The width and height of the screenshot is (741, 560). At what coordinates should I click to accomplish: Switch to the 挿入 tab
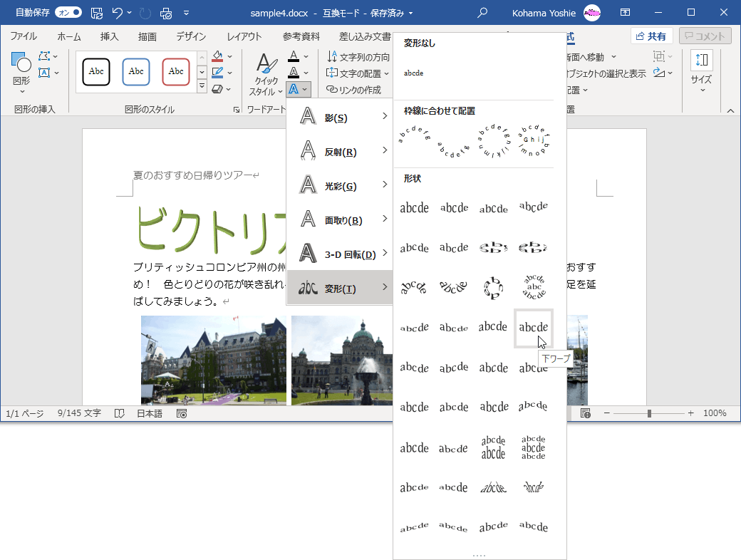[109, 36]
